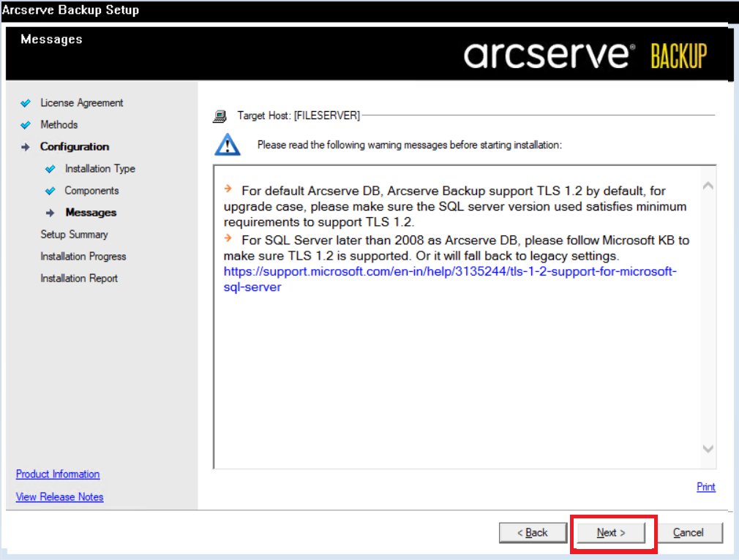
Task: Cancel the Arcserve setup
Action: [x=688, y=533]
